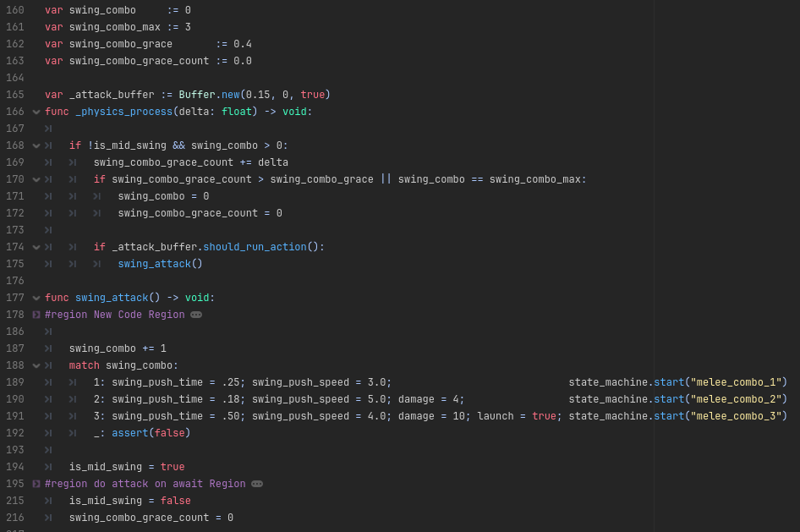Click the Buffer class name

click(x=197, y=95)
